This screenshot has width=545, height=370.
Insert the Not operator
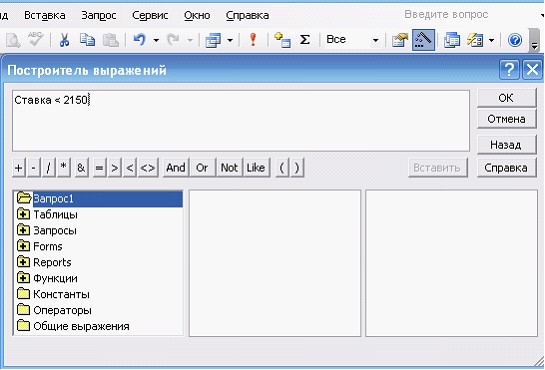tap(229, 168)
